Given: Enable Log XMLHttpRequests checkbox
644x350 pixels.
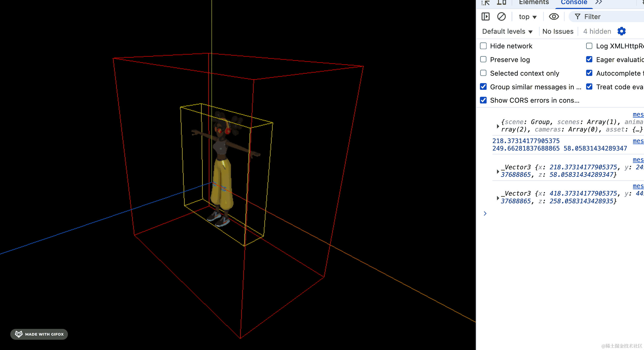Looking at the screenshot, I should pyautogui.click(x=589, y=46).
